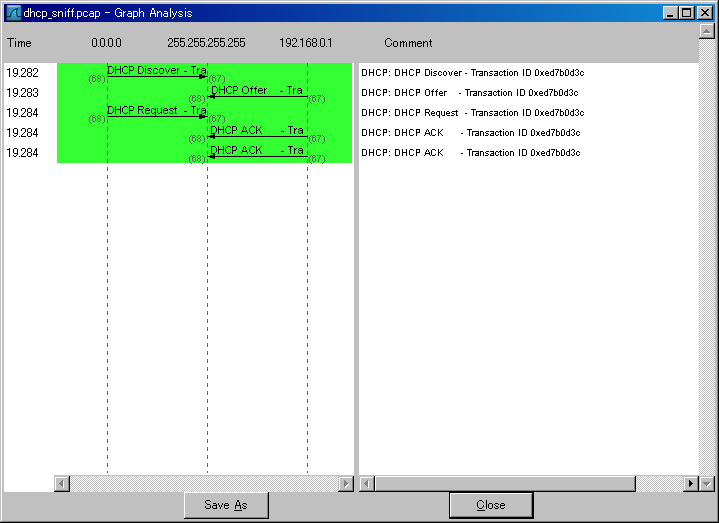Screen dimensions: 719x523
Task: Click the 19.283 time entry
Action: coord(22,93)
